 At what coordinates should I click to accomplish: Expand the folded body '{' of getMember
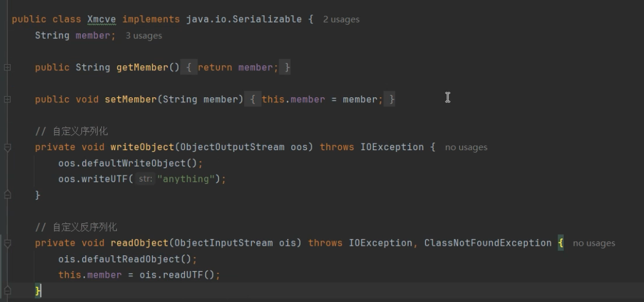click(189, 67)
